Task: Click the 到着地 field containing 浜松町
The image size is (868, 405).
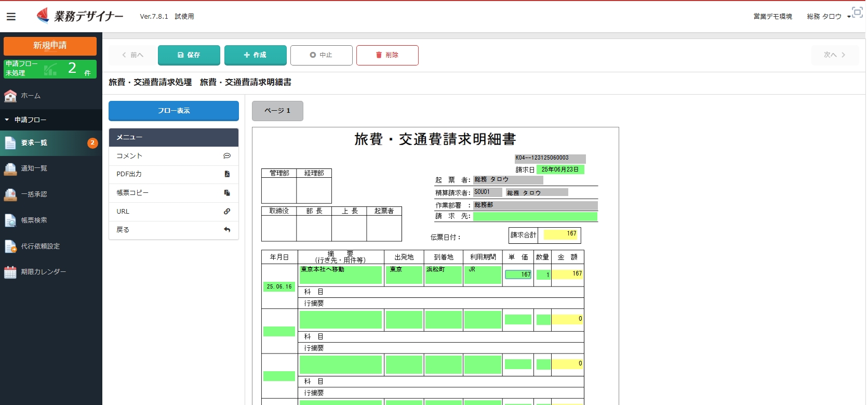Action: 444,275
